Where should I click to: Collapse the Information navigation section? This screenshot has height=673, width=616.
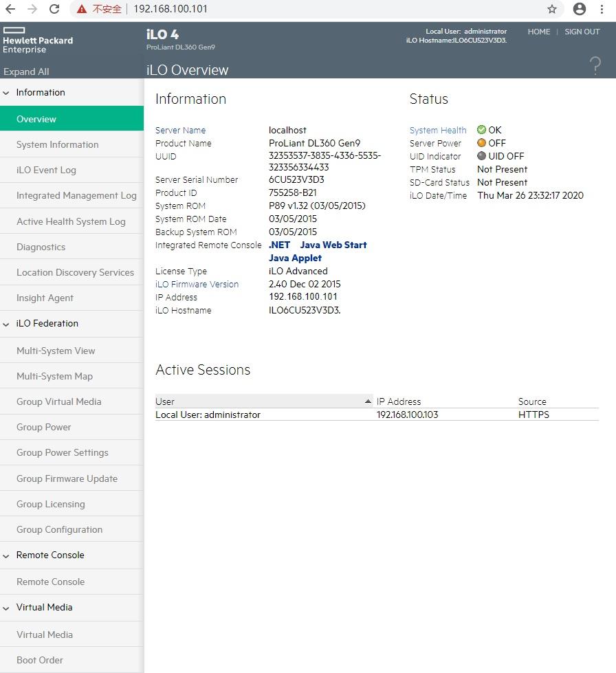[5, 92]
